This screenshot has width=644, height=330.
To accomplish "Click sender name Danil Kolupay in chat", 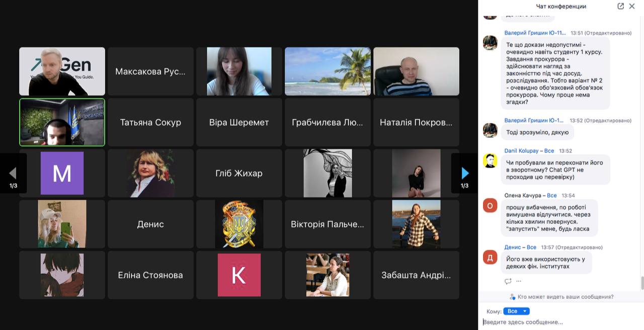I will pyautogui.click(x=522, y=151).
